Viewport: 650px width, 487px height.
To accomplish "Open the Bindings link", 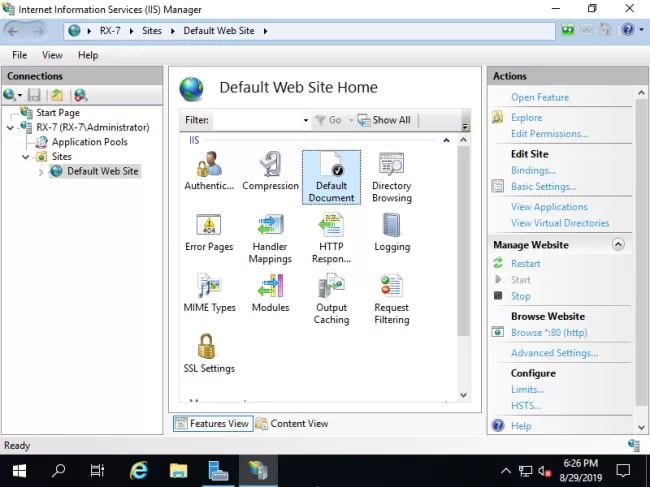I will point(533,170).
